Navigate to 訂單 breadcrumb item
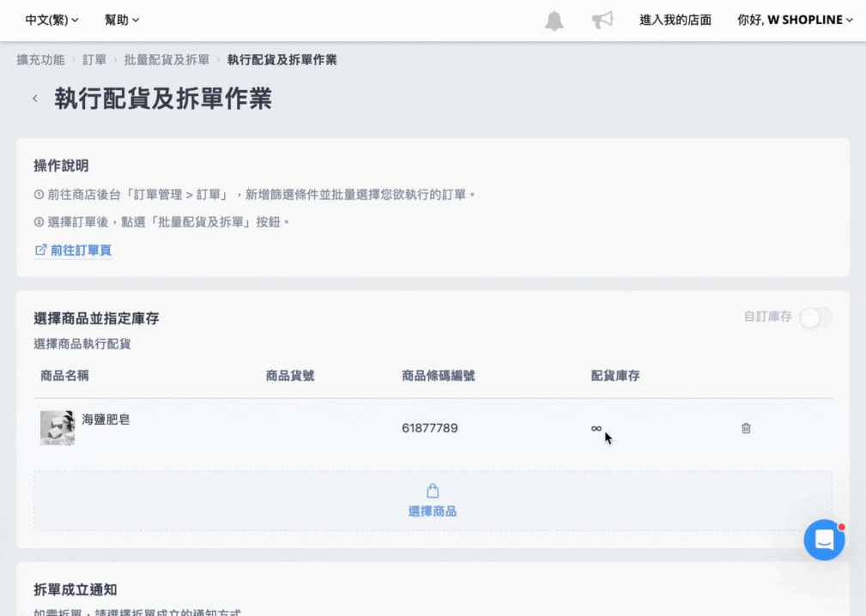866x616 pixels. 94,59
